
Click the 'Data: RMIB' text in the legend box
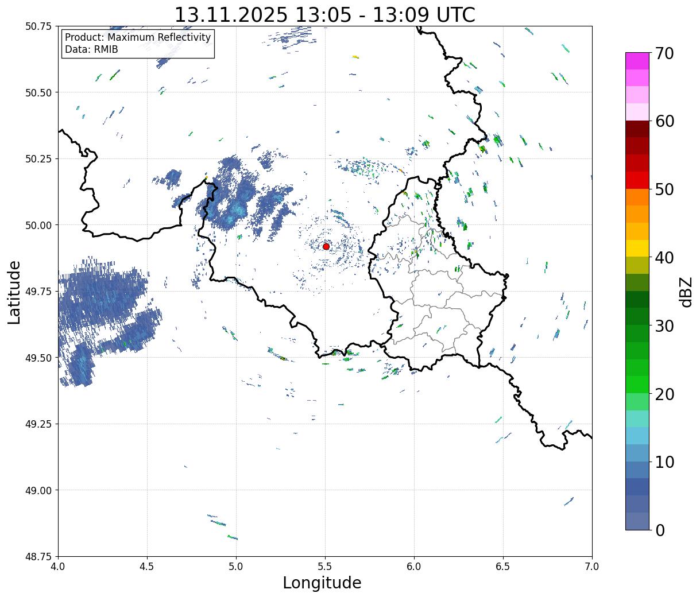coord(91,49)
